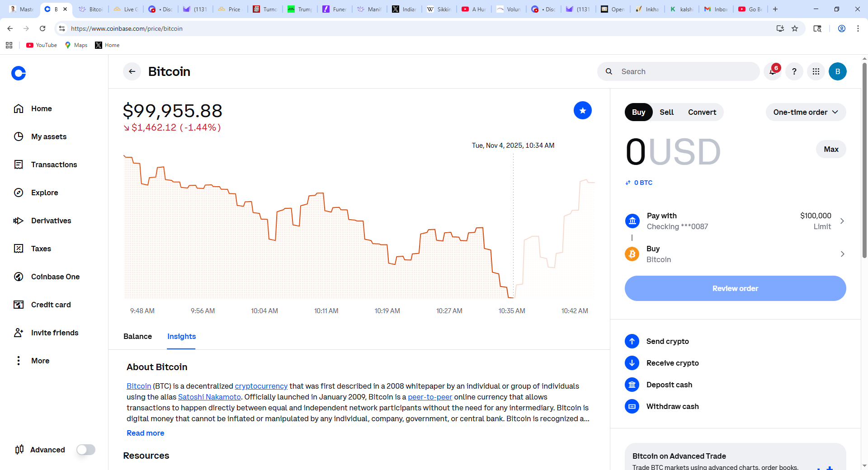
Task: Open the help question mark
Action: [x=794, y=71]
